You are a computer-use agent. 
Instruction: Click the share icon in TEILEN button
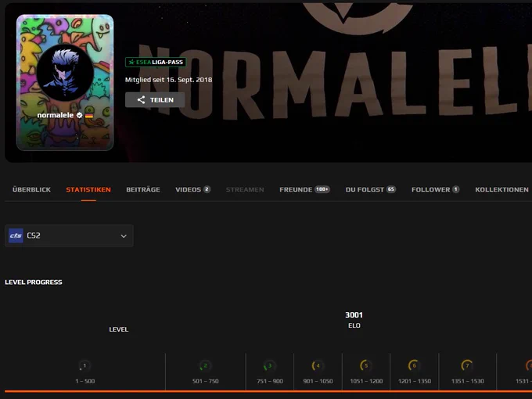pyautogui.click(x=141, y=100)
